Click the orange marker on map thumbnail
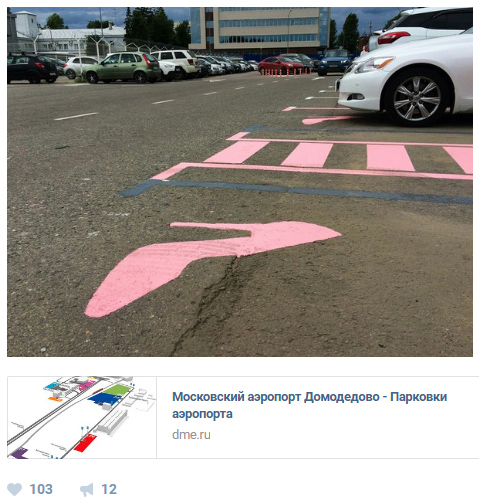Viewport: 479px width, 504px height. [x=55, y=399]
